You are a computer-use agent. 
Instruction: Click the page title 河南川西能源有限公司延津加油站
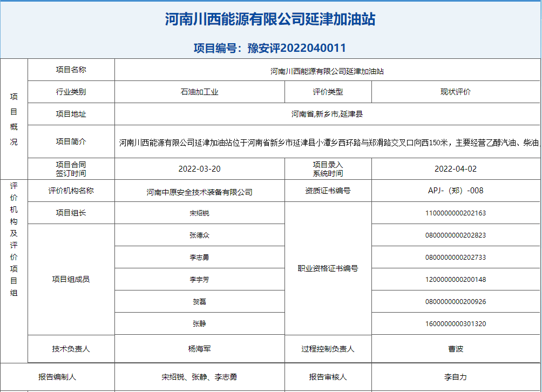click(270, 19)
